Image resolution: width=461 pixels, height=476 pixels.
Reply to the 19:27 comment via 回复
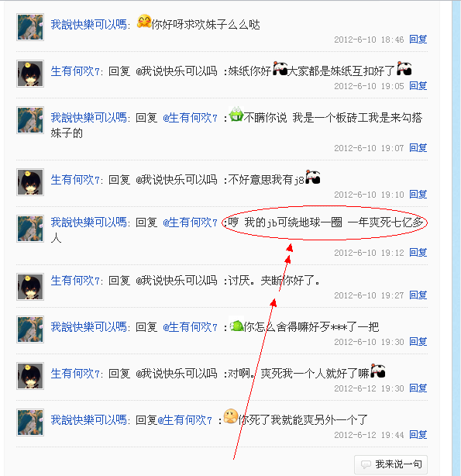418,295
